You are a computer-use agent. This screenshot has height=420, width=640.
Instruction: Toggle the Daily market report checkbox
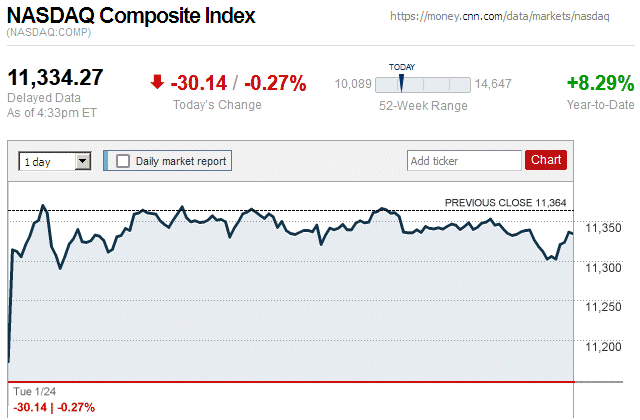coord(123,160)
